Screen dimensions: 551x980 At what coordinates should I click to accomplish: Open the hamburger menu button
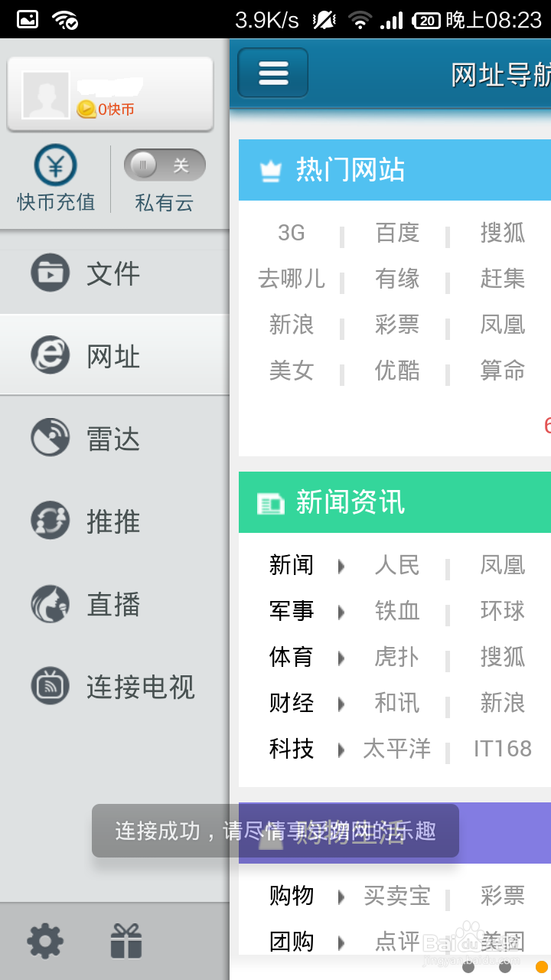(x=273, y=73)
